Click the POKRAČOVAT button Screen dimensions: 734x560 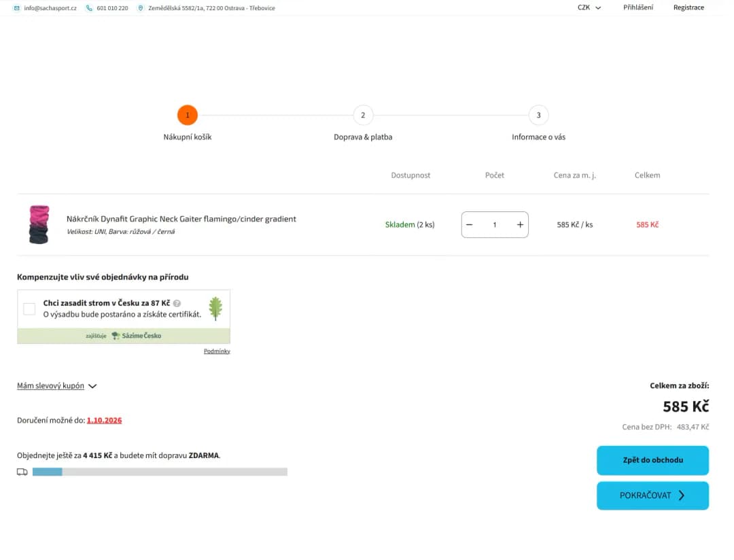[652, 495]
